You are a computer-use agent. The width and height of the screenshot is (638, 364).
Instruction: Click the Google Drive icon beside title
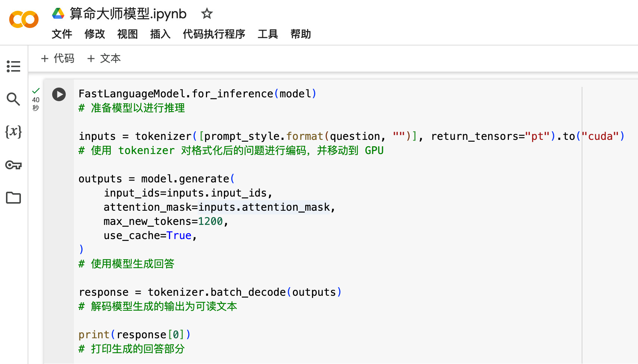point(58,14)
